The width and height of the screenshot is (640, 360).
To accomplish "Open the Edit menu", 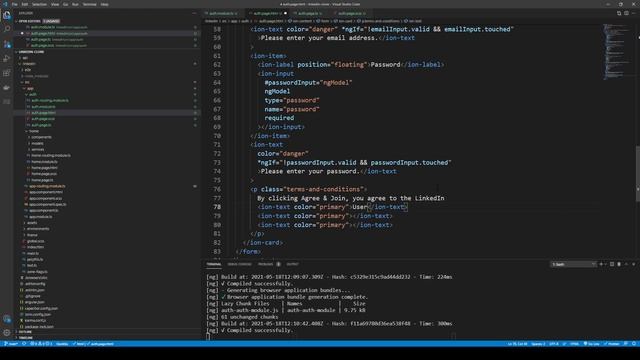I will (24, 4).
